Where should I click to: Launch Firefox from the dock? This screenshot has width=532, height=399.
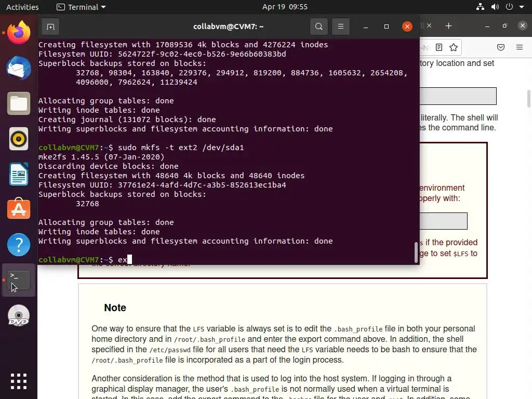pos(19,33)
